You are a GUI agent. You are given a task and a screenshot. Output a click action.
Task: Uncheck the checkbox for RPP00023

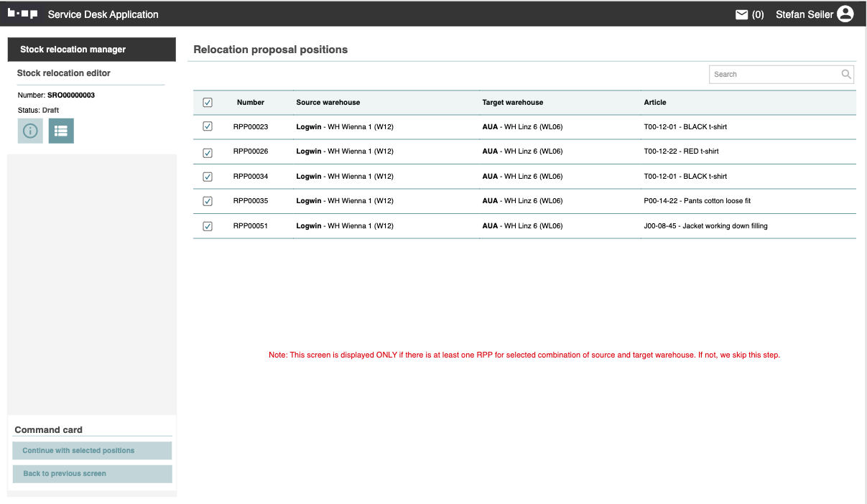coord(208,126)
